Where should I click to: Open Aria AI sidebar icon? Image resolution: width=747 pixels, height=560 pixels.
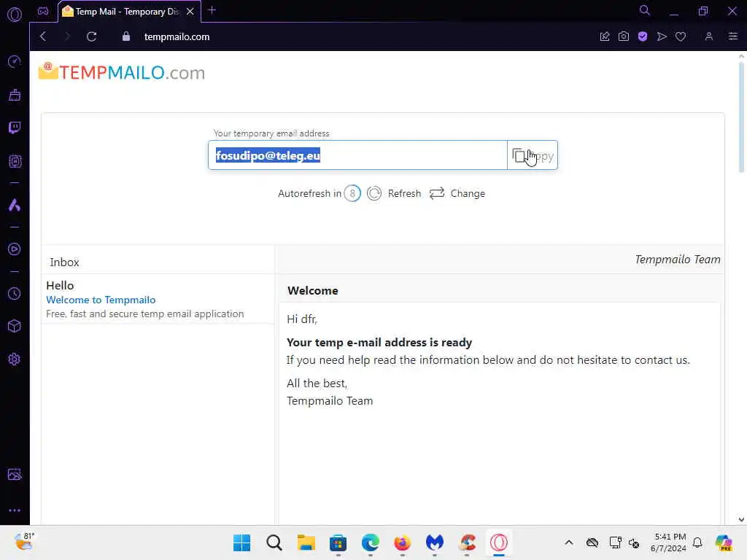pos(15,205)
